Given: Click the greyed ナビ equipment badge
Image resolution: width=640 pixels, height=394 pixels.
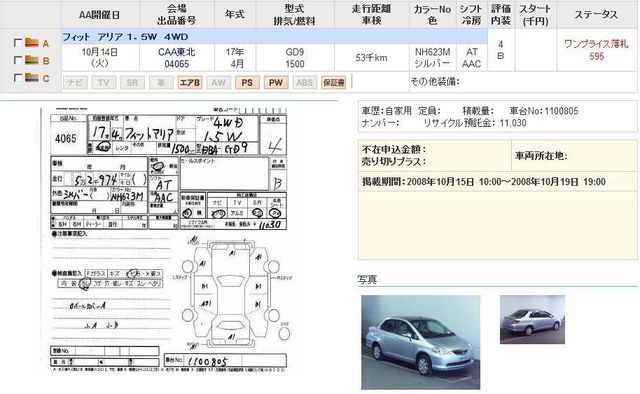Looking at the screenshot, I should [75, 82].
